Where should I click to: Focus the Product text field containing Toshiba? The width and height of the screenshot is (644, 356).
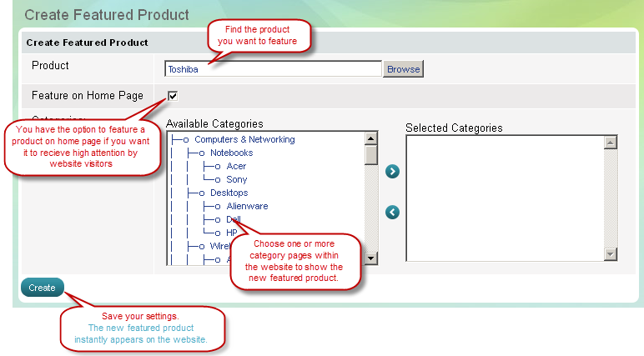click(274, 69)
